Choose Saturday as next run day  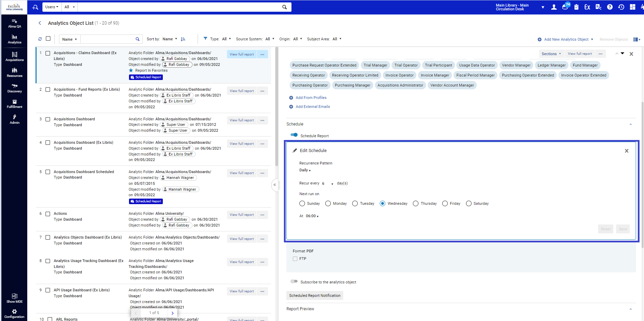pos(469,203)
